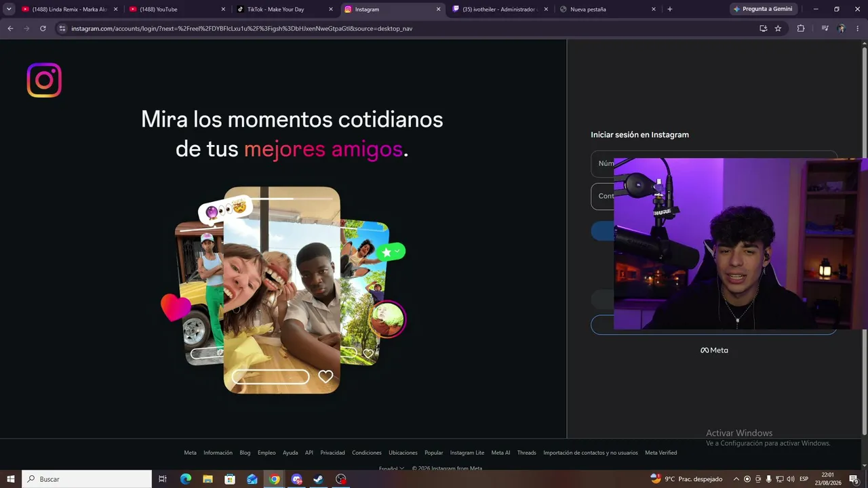This screenshot has height=488, width=868.
Task: Switch to the YouTube tab
Action: pos(177,9)
